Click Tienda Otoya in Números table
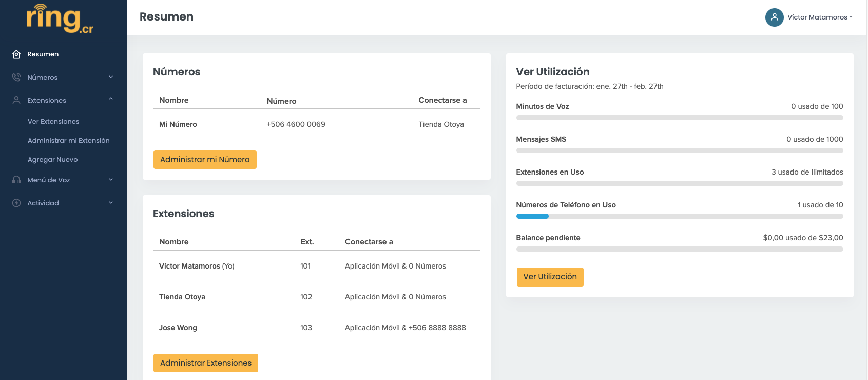This screenshot has width=868, height=380. (x=441, y=124)
